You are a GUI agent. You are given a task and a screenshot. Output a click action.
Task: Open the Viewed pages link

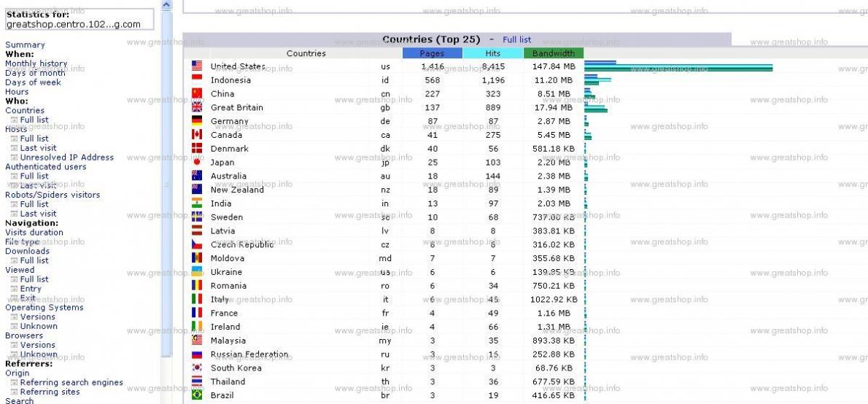(20, 270)
